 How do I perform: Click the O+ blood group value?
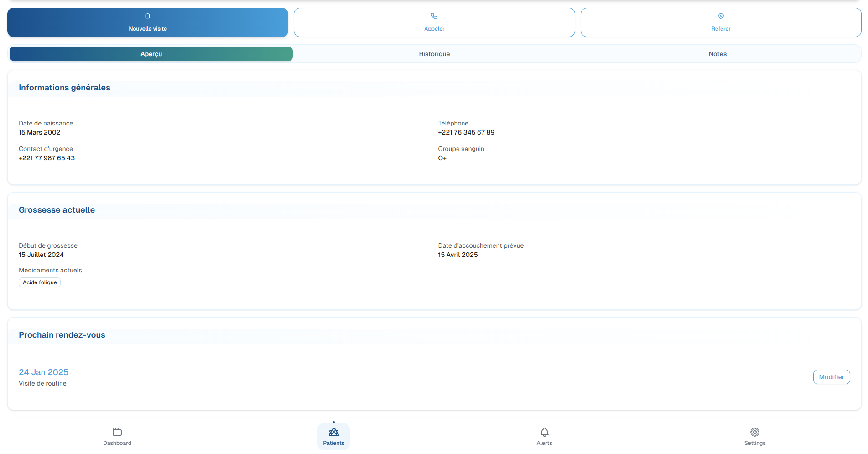pos(442,158)
